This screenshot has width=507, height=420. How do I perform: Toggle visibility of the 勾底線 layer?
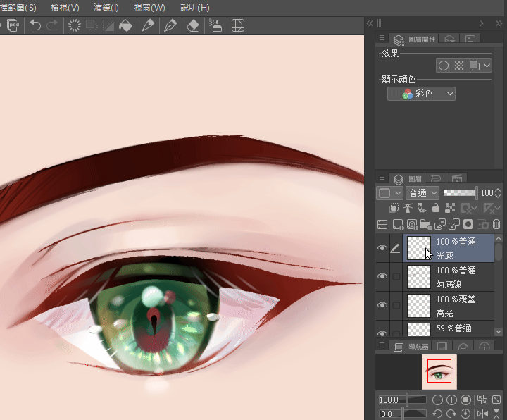tap(382, 277)
